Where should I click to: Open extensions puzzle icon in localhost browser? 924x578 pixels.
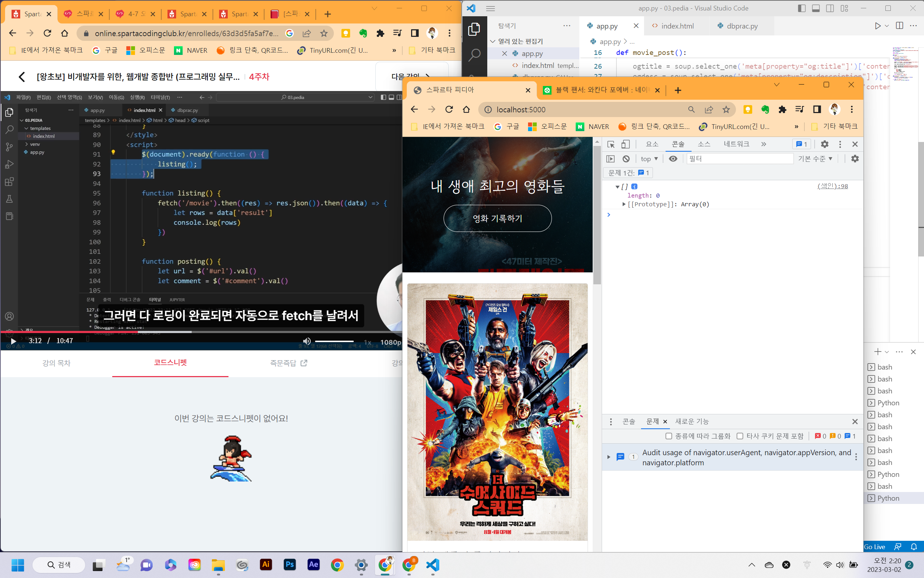point(783,110)
